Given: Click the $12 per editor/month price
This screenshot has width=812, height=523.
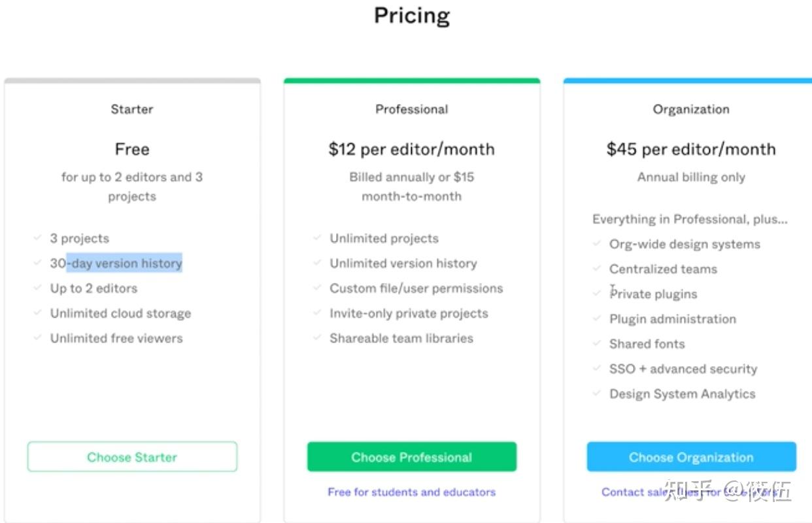Looking at the screenshot, I should 411,149.
